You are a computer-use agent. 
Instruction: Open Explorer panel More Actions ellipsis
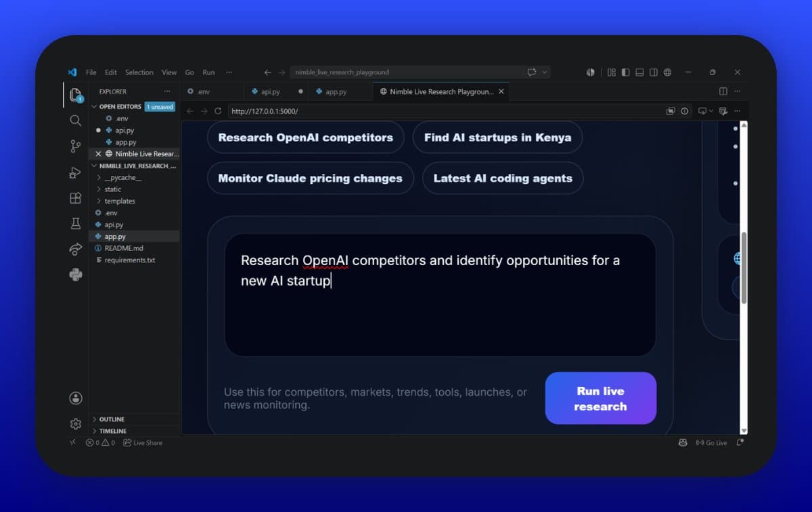(167, 91)
